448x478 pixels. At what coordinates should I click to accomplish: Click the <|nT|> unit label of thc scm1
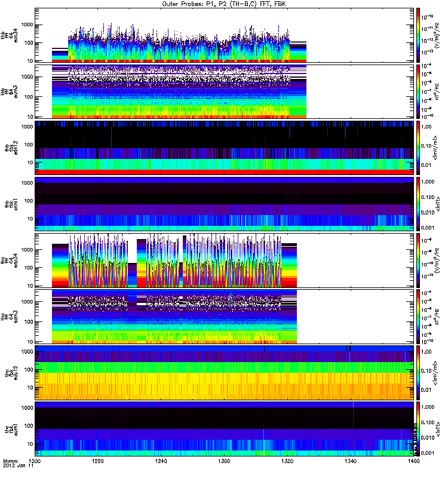(x=438, y=429)
